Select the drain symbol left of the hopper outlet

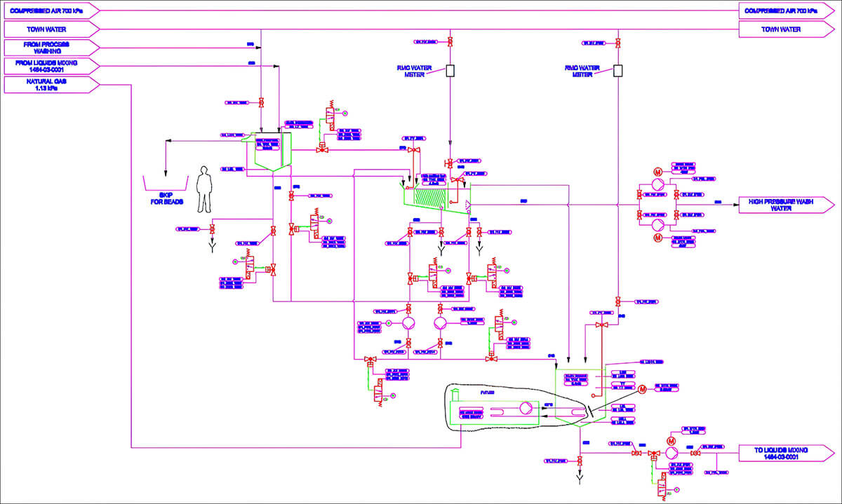pos(213,245)
